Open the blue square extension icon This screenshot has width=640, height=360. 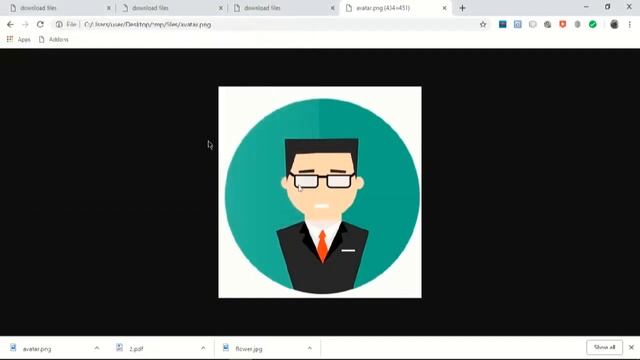tap(502, 24)
